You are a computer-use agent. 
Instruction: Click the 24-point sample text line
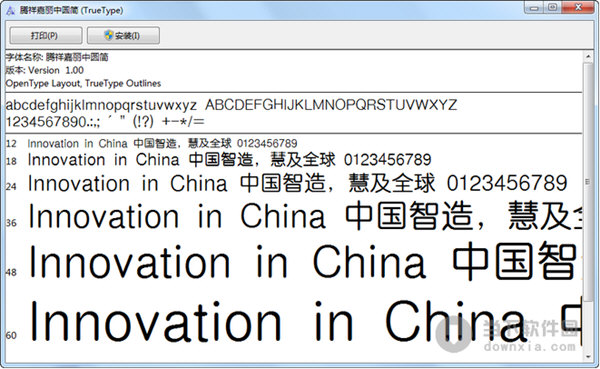pos(297,183)
